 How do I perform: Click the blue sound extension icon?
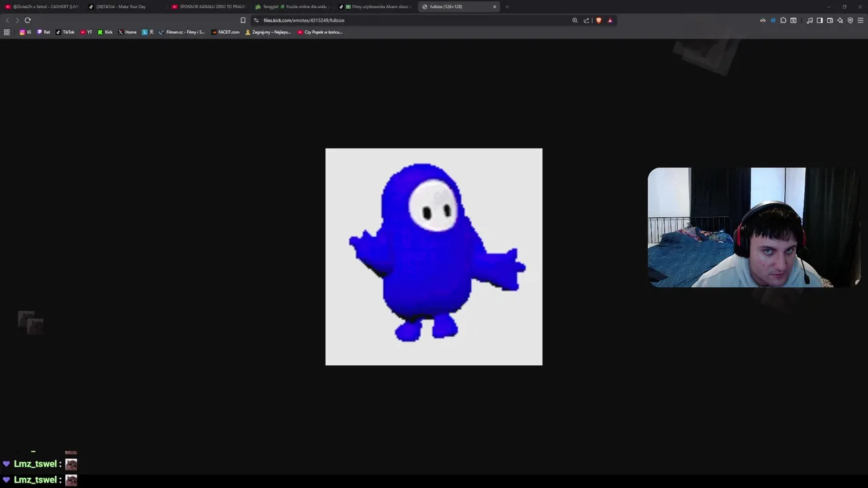click(x=773, y=20)
